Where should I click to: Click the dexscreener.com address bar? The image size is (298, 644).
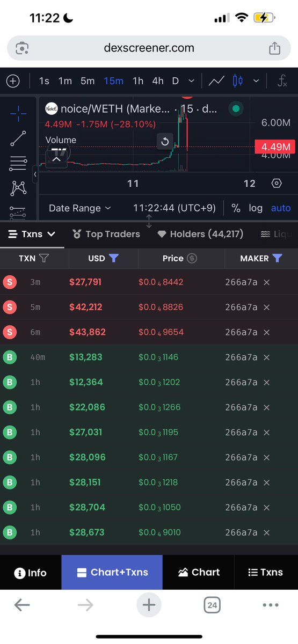click(x=149, y=48)
